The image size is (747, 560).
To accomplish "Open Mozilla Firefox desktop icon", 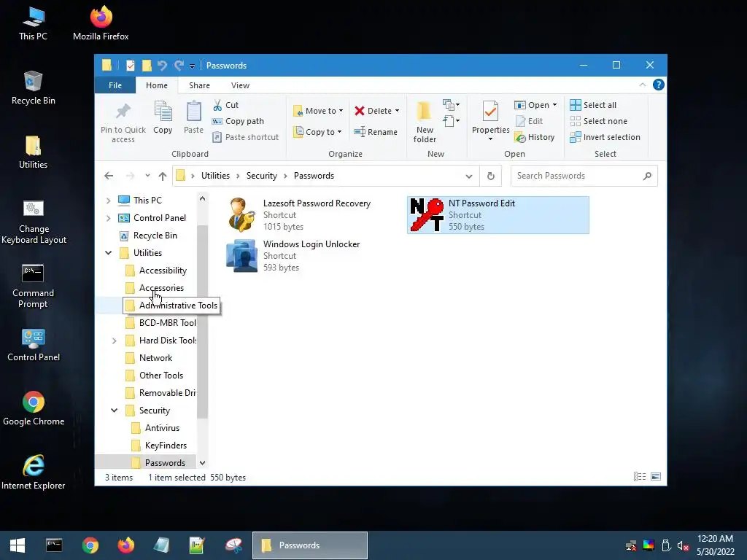I will point(101,23).
